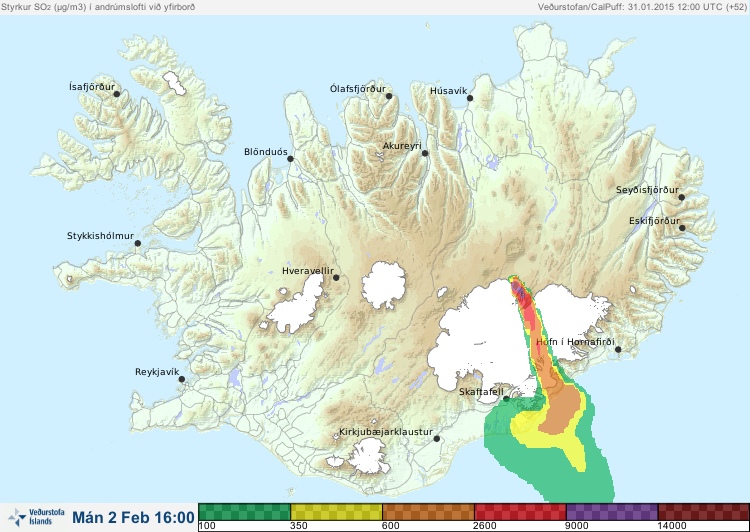Click the green 100 legend swatch
The width and height of the screenshot is (750, 532).
coord(244,512)
